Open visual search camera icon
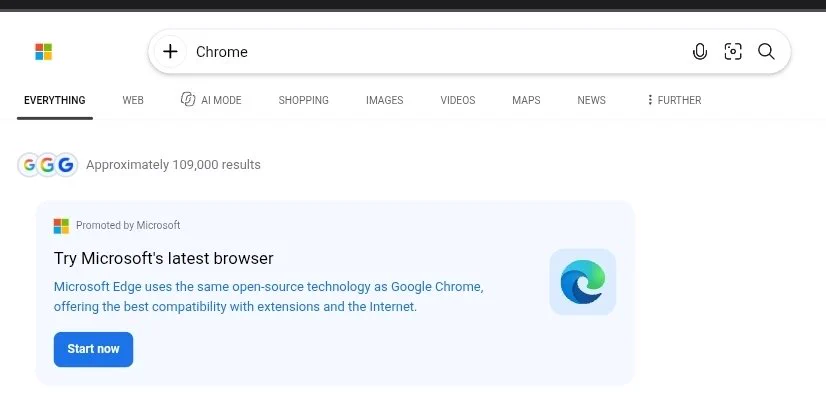The height and width of the screenshot is (412, 826). 733,52
